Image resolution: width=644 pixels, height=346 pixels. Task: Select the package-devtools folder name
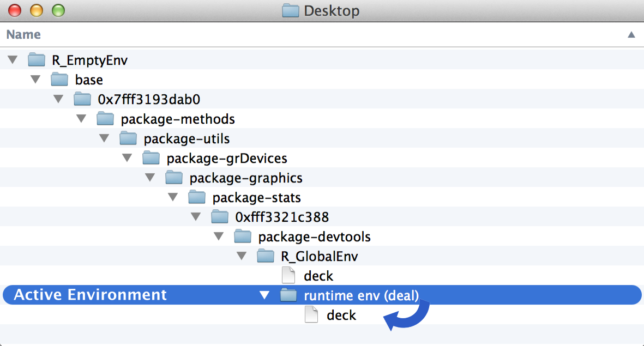(314, 236)
